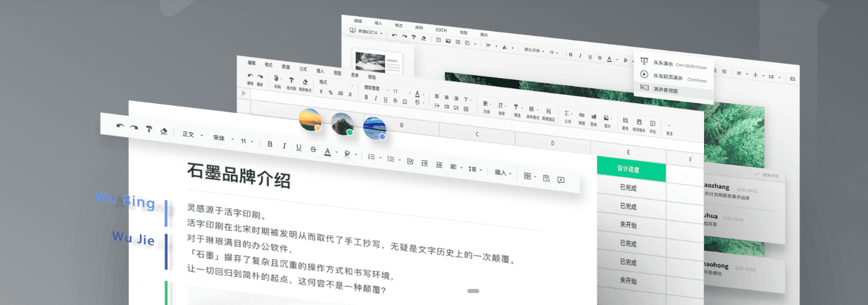
Task: Click 筛选 filter in the spreadsheet toolbar
Action: pyautogui.click(x=517, y=111)
